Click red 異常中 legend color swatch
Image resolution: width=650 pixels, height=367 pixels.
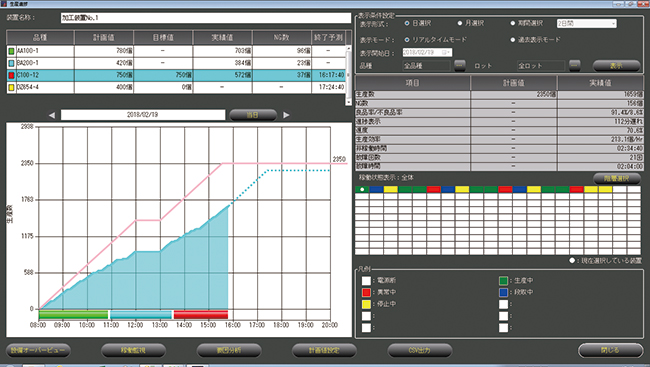(x=366, y=292)
